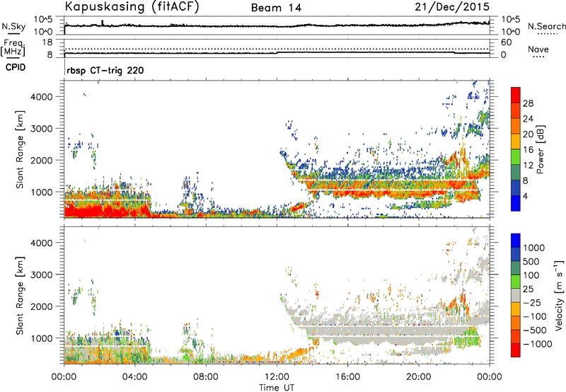Pick the blue bottom of the power colorbar

[516, 205]
